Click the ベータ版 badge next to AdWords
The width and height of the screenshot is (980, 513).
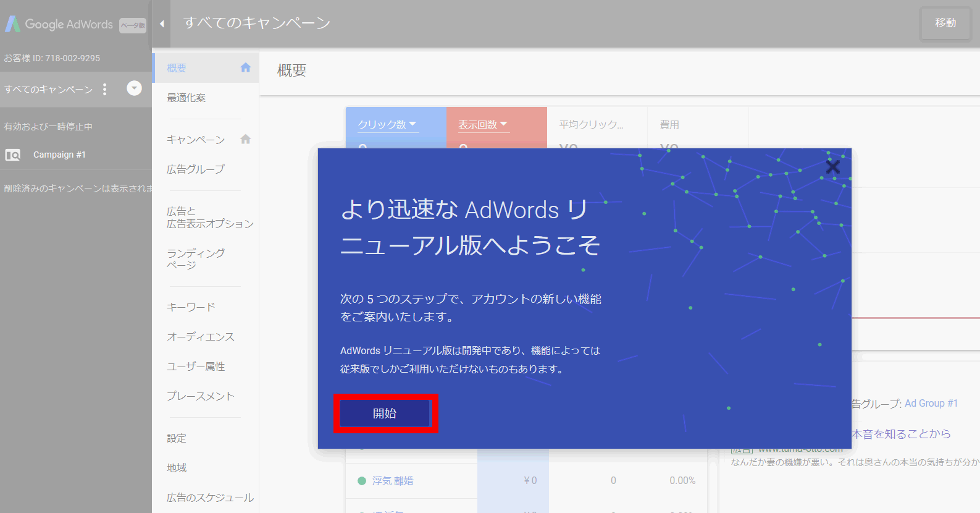point(133,25)
